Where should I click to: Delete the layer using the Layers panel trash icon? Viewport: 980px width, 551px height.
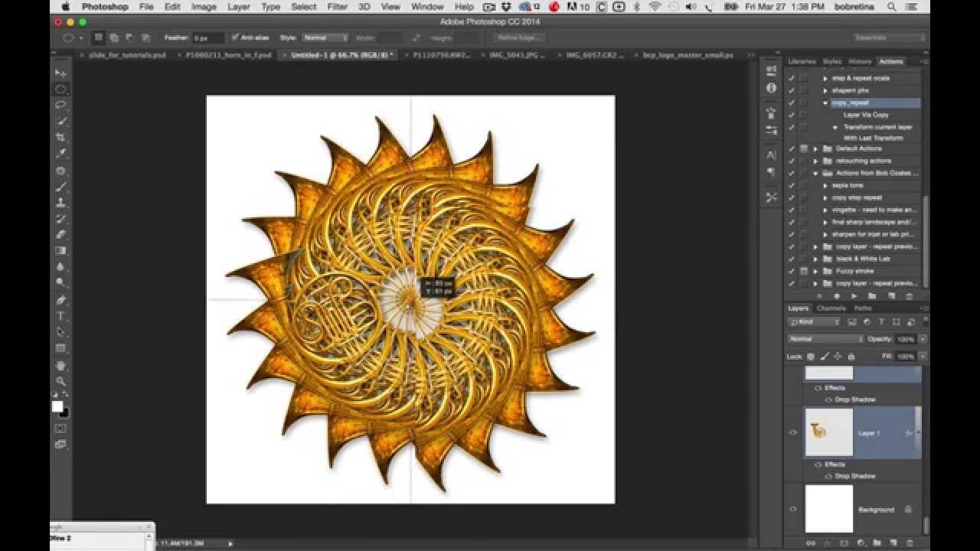(910, 543)
